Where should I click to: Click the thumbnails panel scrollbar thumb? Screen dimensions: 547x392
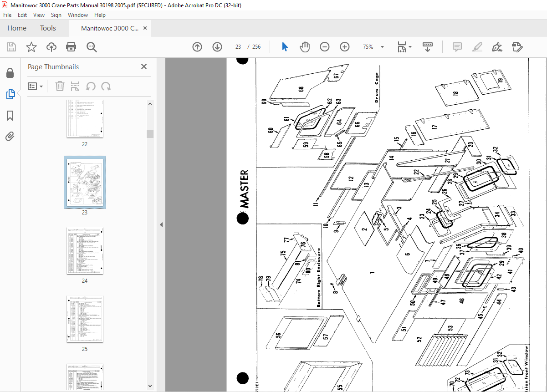(x=150, y=134)
